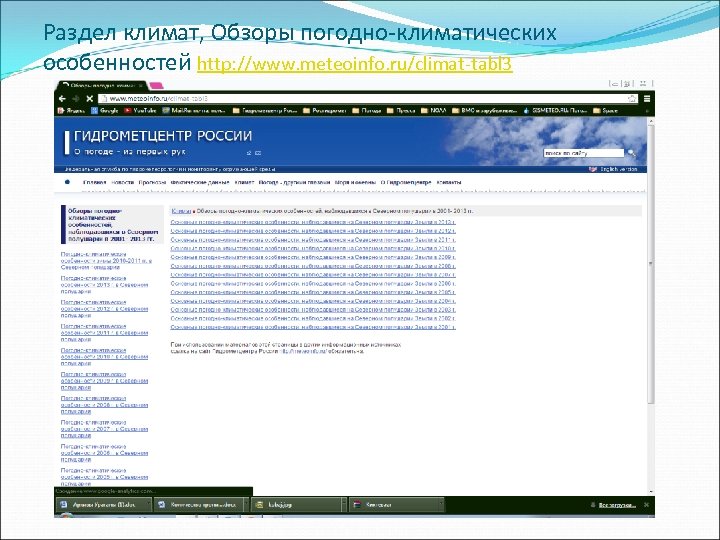Stop page loading with the X button
Viewport: 720px width, 540px height.
click(x=90, y=99)
